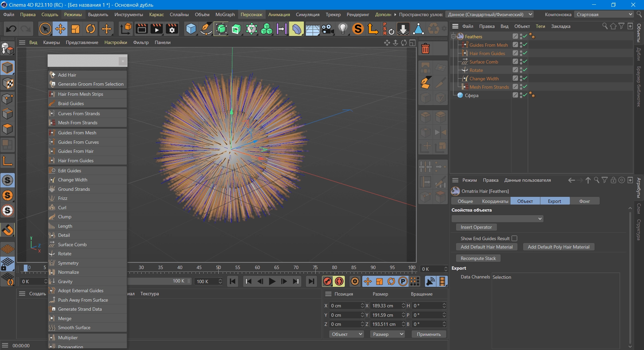Click timeline ruler at frame 50

218,268
